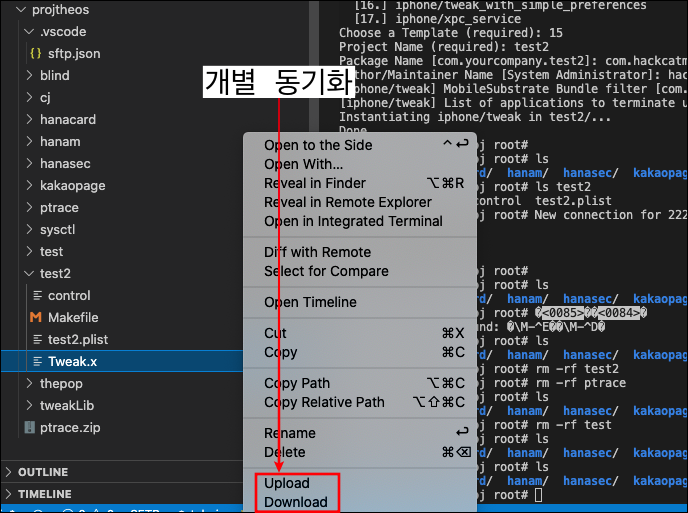Expand the cj folder chevron
The width and height of the screenshot is (688, 513).
(x=29, y=97)
